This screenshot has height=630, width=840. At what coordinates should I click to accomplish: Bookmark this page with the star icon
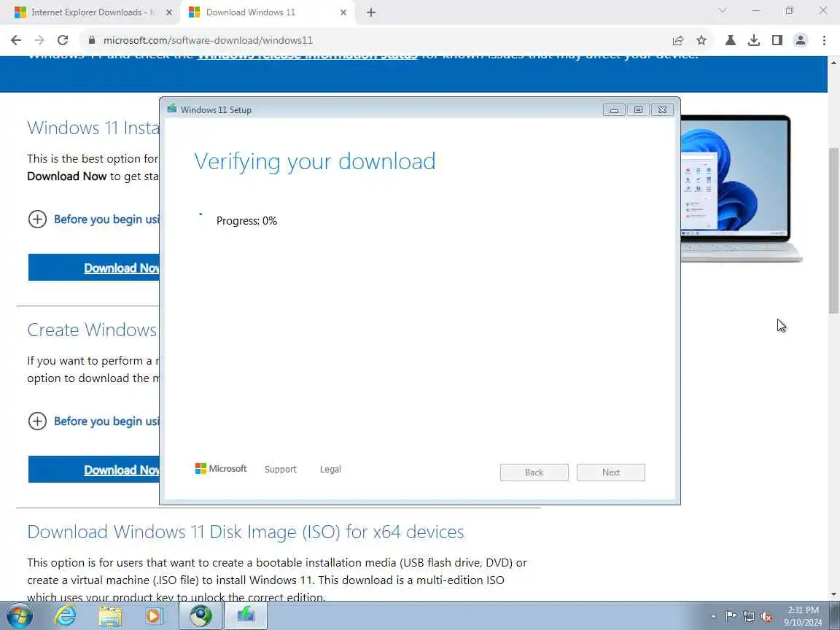pyautogui.click(x=701, y=40)
